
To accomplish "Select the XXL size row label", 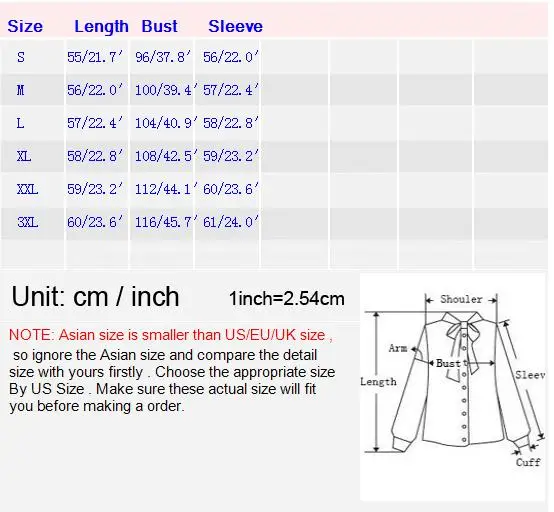I will coord(27,189).
